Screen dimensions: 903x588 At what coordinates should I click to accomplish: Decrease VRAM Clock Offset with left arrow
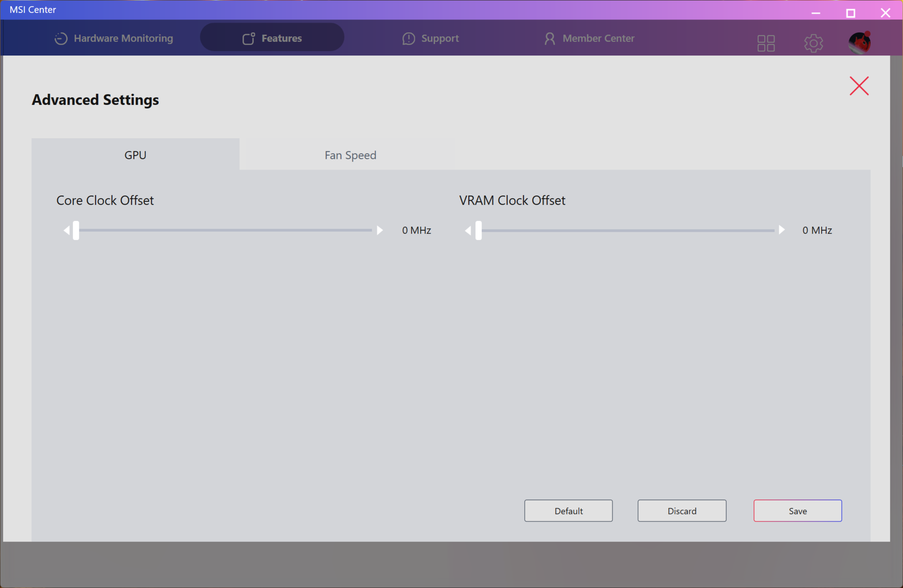pyautogui.click(x=468, y=230)
